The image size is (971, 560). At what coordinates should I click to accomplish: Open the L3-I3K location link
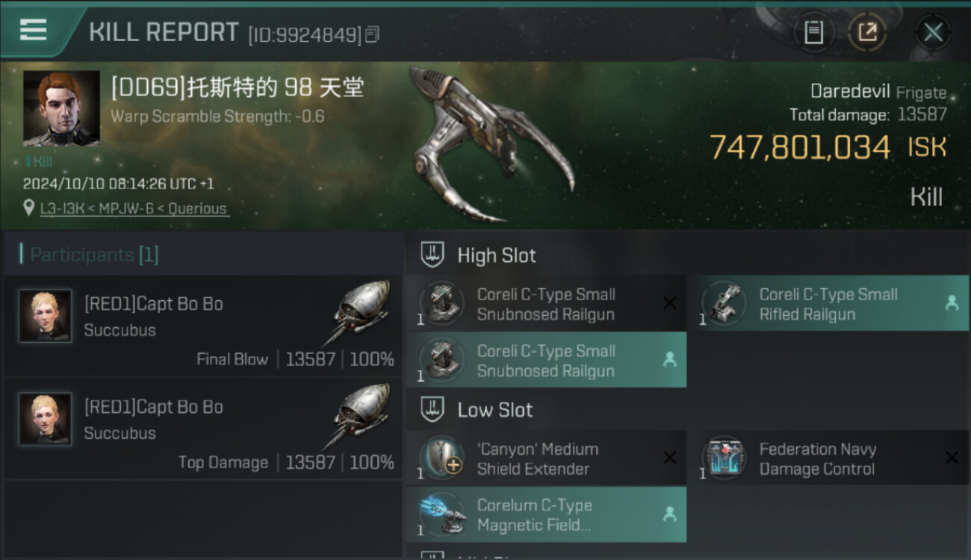(x=134, y=209)
